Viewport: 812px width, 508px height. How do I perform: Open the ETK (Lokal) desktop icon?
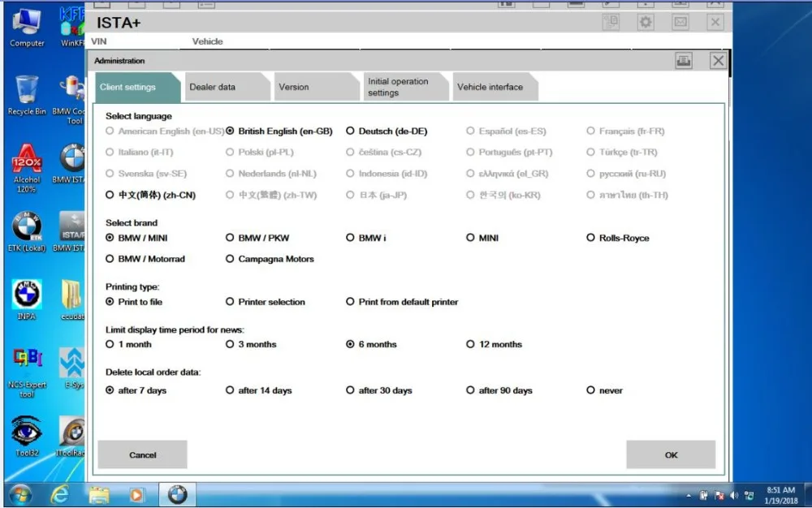pyautogui.click(x=27, y=232)
